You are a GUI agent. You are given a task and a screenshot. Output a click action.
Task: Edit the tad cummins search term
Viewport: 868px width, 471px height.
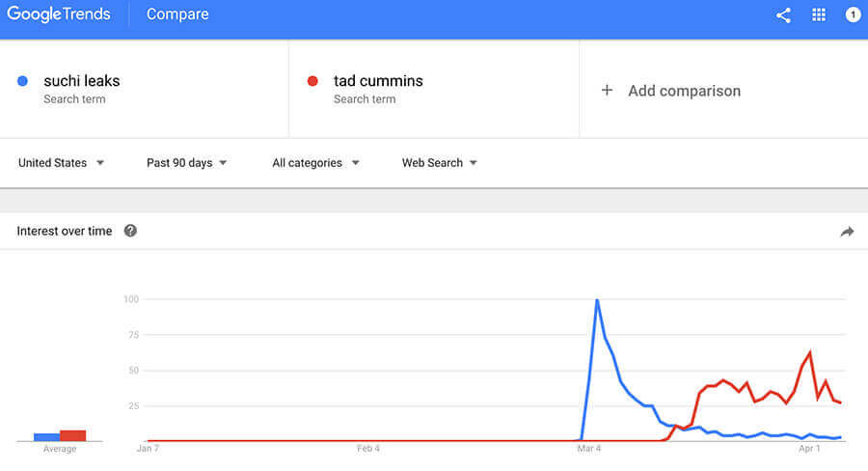pos(378,81)
